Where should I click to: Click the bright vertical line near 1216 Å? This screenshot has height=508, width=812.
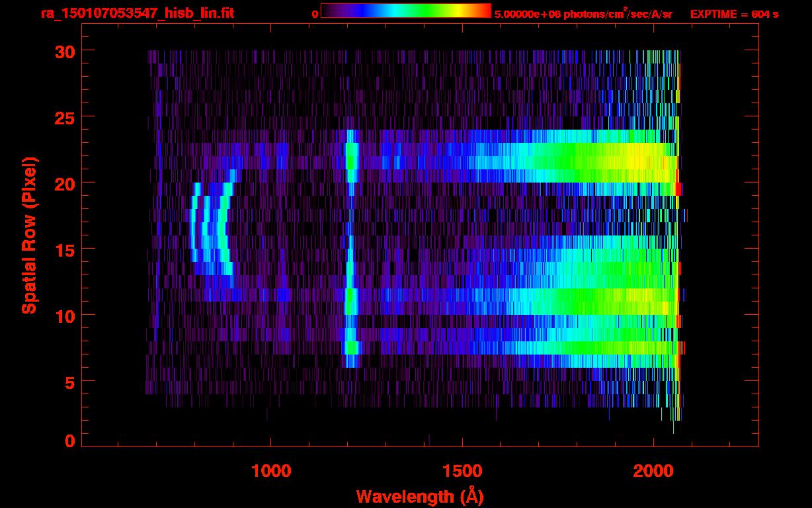351,249
